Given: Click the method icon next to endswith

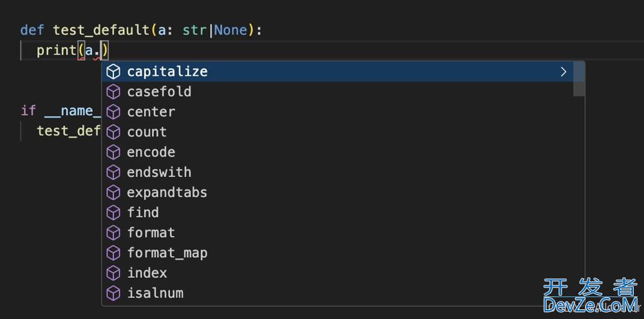Looking at the screenshot, I should tap(113, 172).
